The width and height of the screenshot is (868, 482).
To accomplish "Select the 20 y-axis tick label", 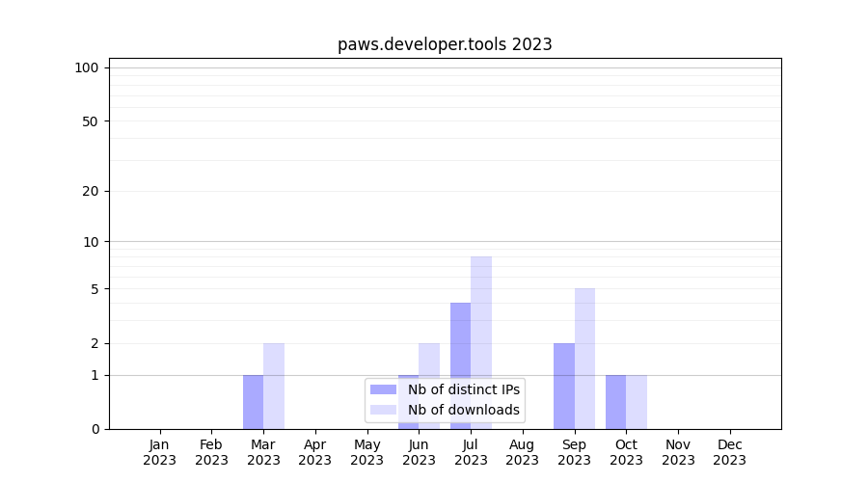I will click(x=91, y=191).
